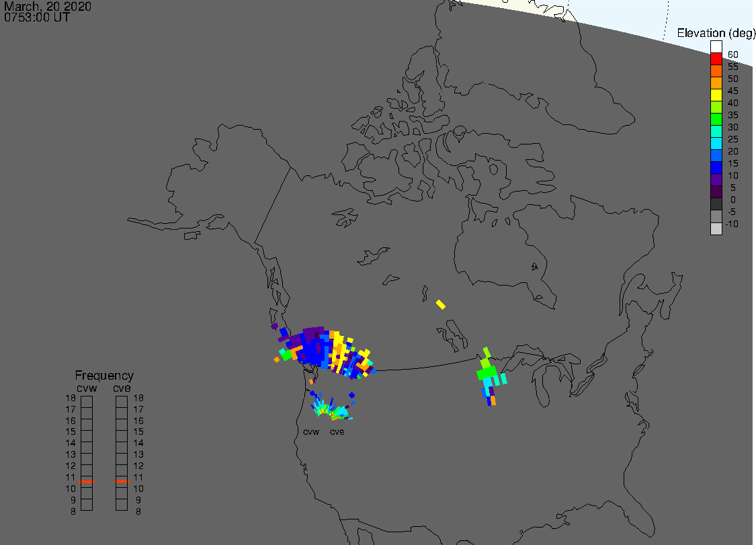Pick the bright green 30–35 elevation swatch
Viewport: 756px width, 545px height.
716,119
